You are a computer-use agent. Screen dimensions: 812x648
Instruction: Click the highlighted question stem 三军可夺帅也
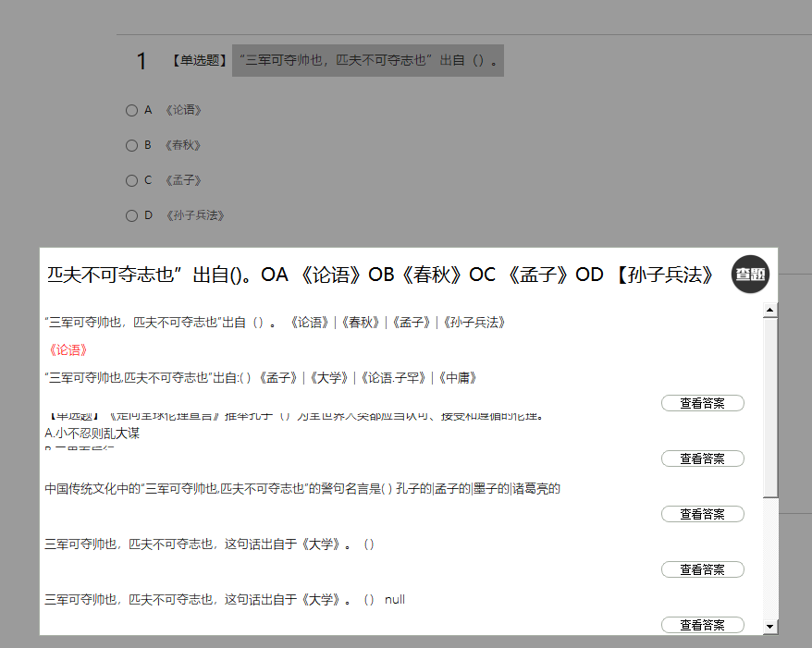pyautogui.click(x=368, y=61)
